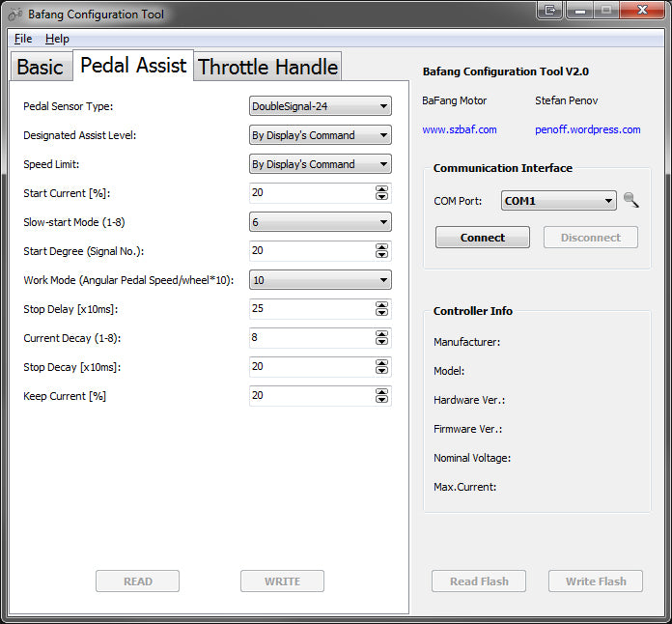672x624 pixels.
Task: Click the app icon in title bar
Action: [x=14, y=14]
